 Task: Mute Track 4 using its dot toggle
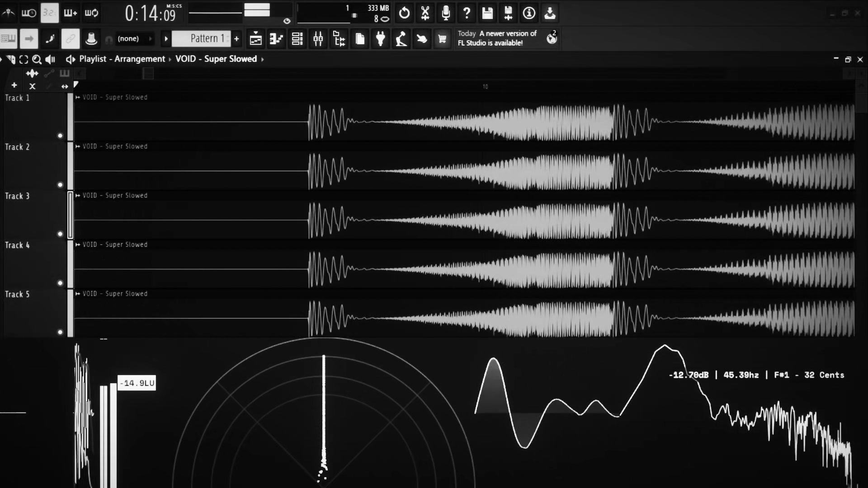pos(60,283)
